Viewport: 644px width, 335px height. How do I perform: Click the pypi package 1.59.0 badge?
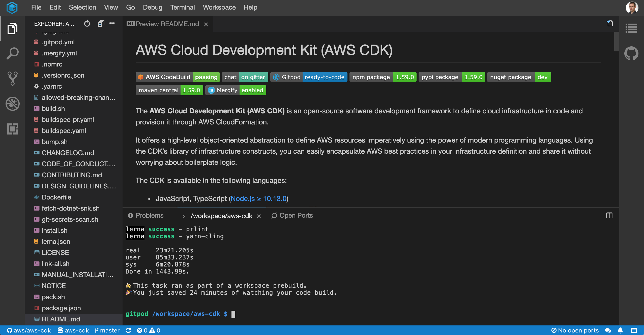[452, 77]
